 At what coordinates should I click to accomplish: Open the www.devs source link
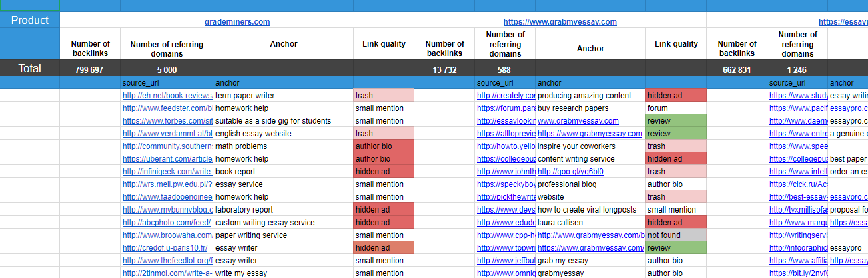coord(506,210)
